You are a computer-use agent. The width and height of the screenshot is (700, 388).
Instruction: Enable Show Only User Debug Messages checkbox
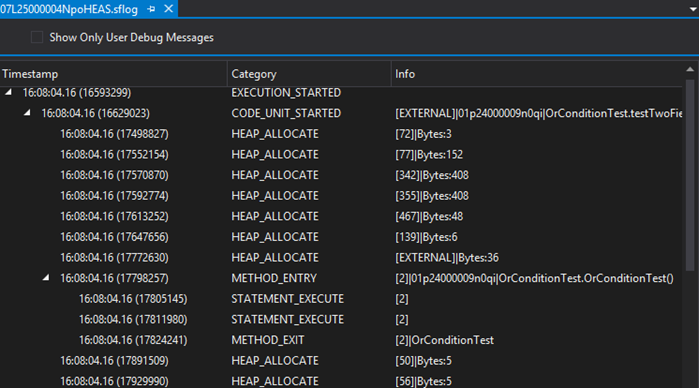(37, 37)
